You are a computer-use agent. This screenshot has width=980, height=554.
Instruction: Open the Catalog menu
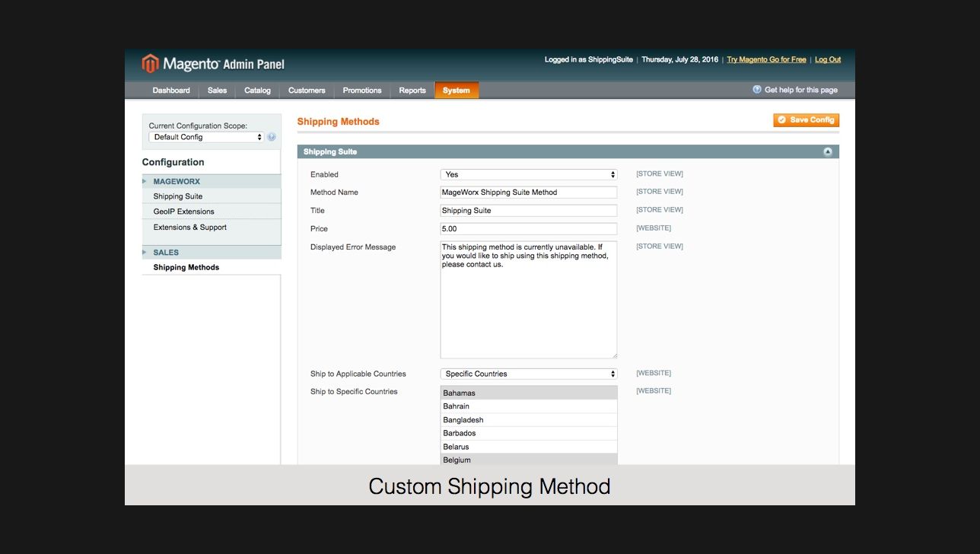(x=257, y=91)
